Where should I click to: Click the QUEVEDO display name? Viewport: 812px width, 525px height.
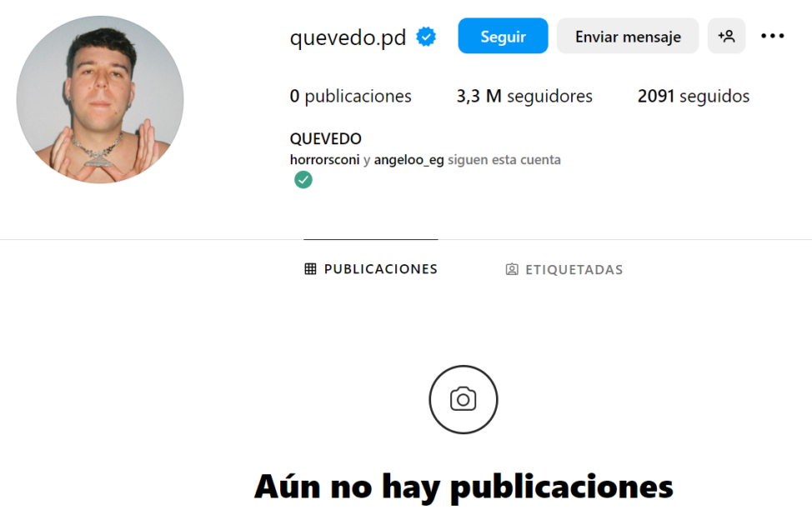(326, 139)
